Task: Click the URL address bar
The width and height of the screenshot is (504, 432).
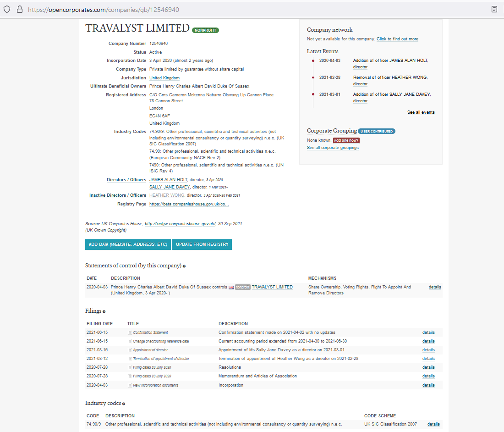Action: pos(104,10)
